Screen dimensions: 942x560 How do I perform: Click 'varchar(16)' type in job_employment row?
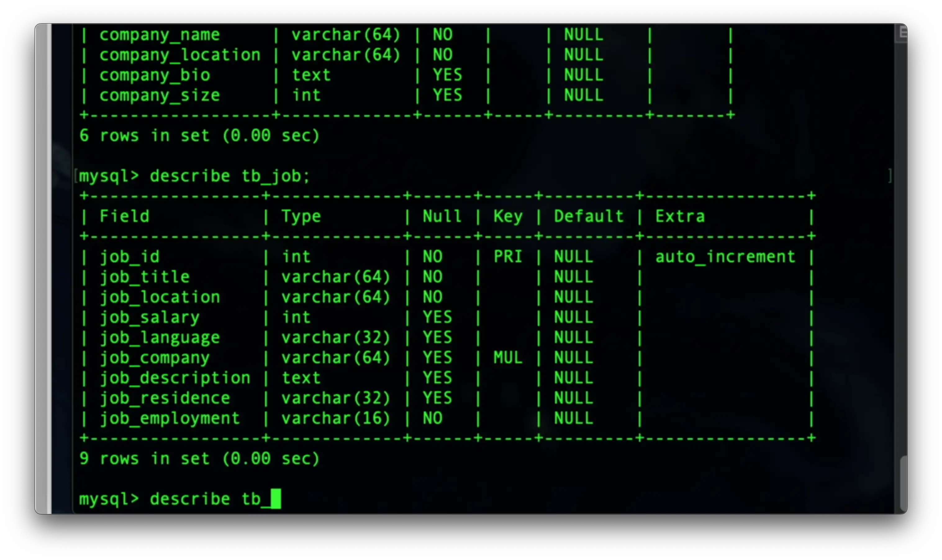click(336, 418)
